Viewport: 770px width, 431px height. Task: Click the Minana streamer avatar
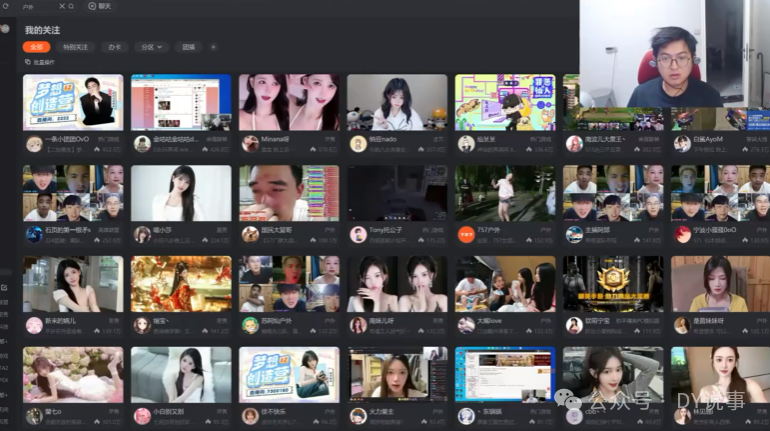point(250,144)
